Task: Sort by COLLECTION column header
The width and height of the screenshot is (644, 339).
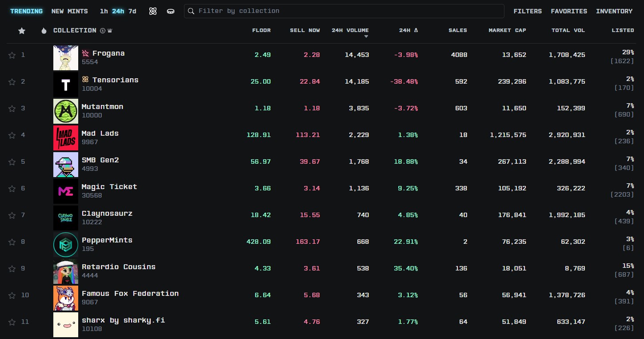Action: (x=75, y=30)
